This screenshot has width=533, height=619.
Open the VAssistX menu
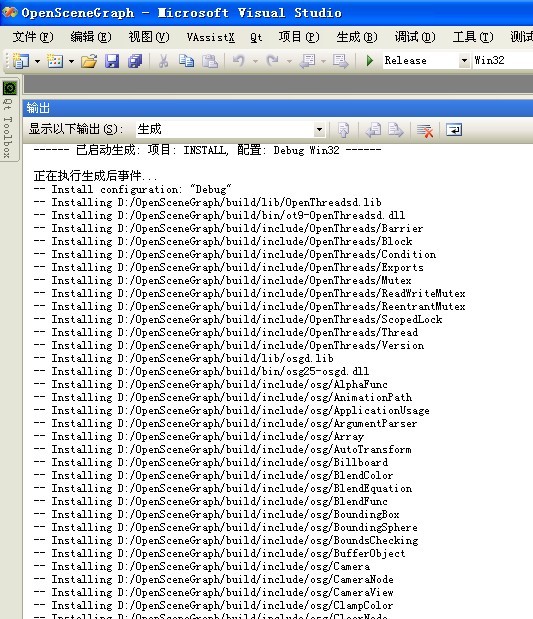tap(210, 38)
